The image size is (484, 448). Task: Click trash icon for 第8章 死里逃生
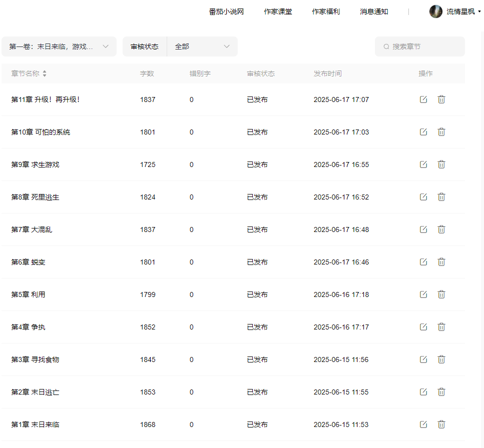(x=441, y=197)
